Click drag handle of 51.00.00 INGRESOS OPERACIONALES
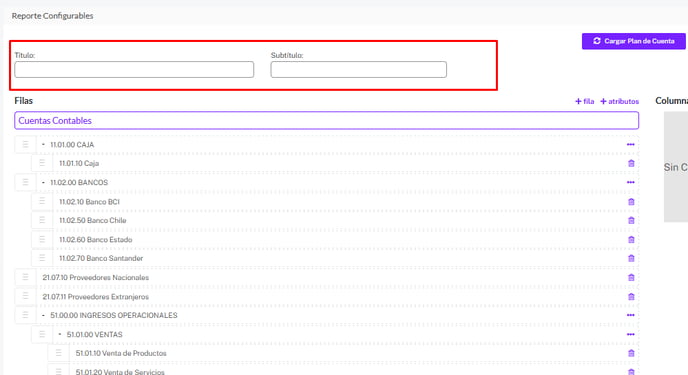 click(x=25, y=315)
